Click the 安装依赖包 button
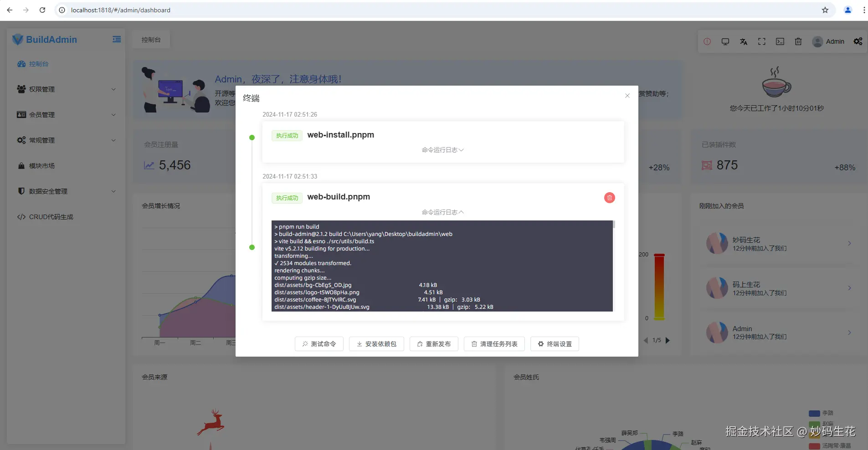The width and height of the screenshot is (868, 450). pyautogui.click(x=376, y=344)
